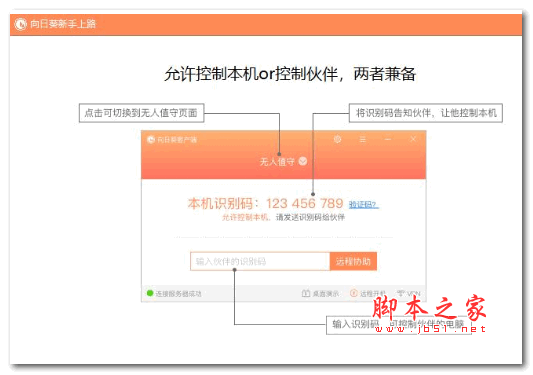
Task: Close the client window
Action: point(413,139)
